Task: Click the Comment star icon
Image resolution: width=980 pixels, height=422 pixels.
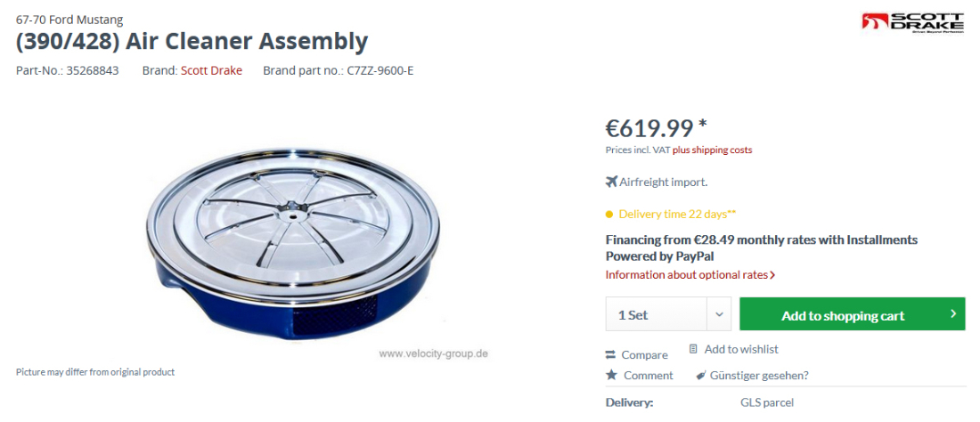Action: pos(611,375)
